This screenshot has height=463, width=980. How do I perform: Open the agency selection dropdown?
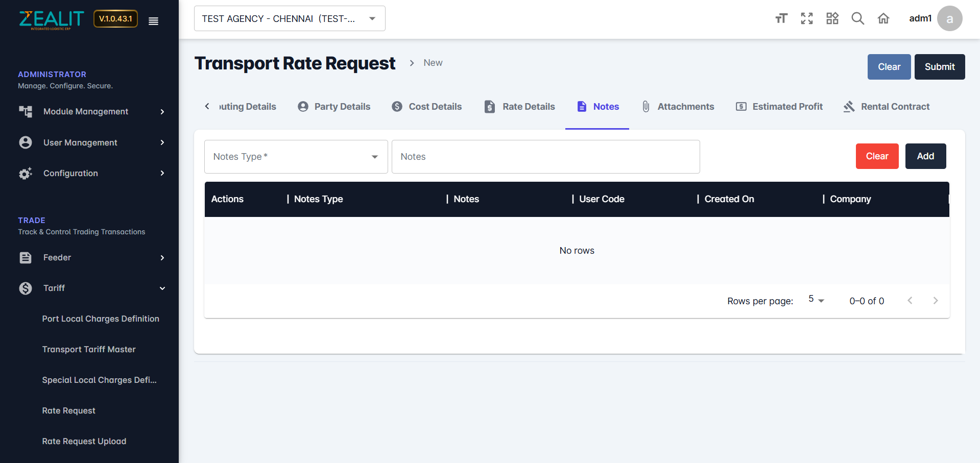point(290,19)
